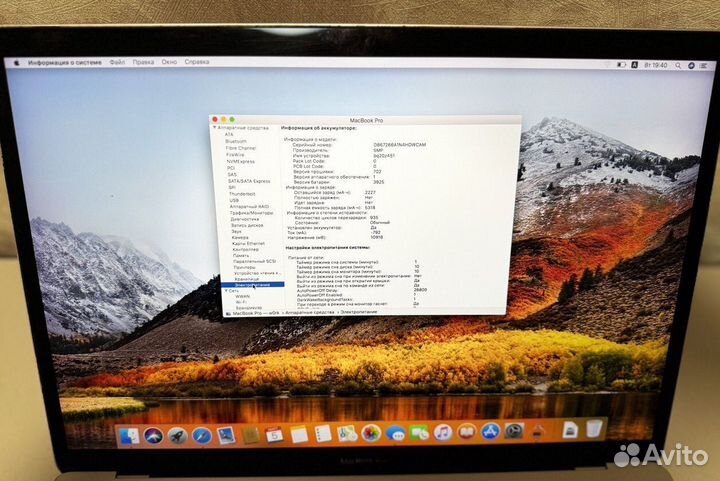Screen dimensions: 720x481
Task: Open App Store icon in Dock
Action: [490, 431]
